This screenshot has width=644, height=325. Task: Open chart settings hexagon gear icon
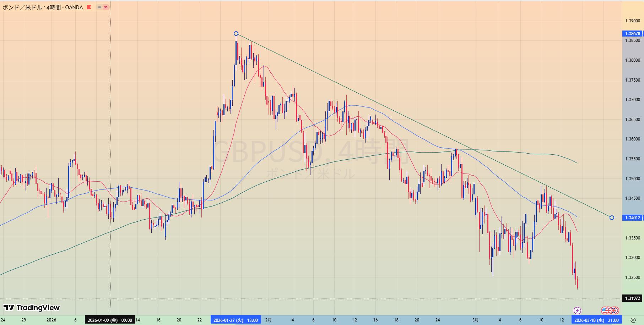click(633, 320)
